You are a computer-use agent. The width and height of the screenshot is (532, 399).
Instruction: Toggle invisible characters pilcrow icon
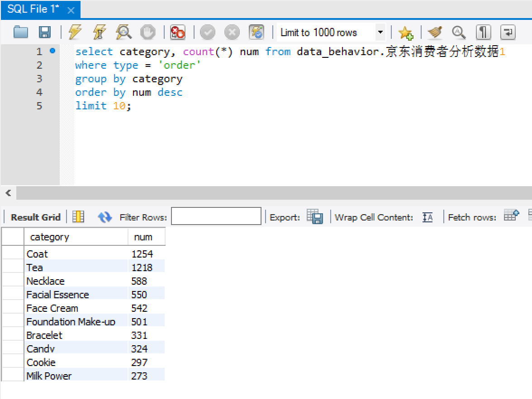(x=483, y=32)
